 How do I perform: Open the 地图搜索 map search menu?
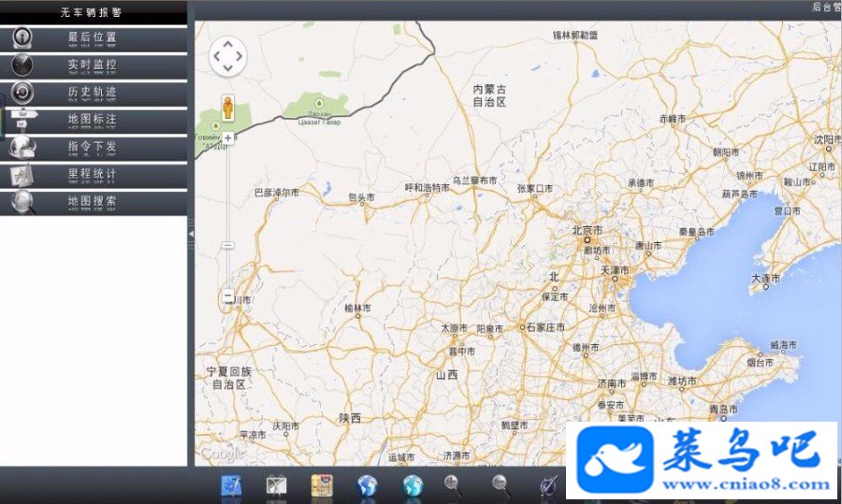point(94,202)
